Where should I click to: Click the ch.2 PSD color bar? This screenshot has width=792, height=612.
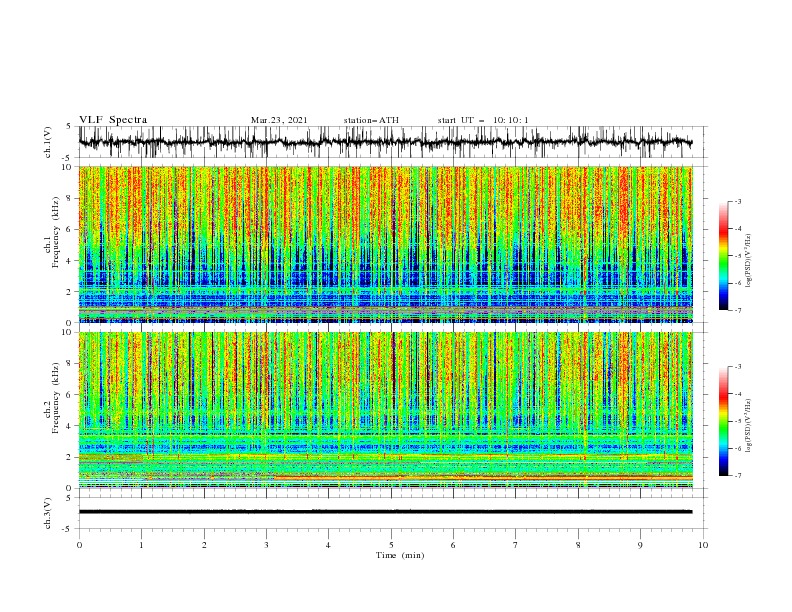click(723, 421)
